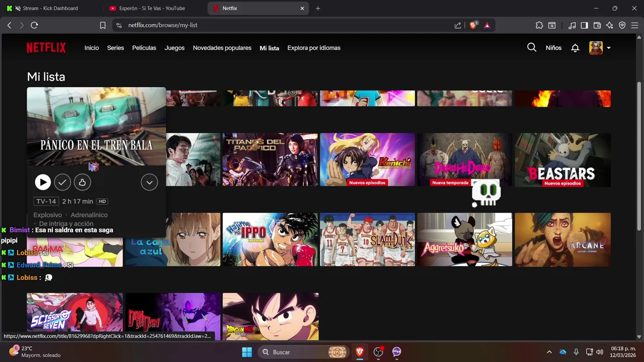Click the netflix.com address bar
644x362 pixels.
pyautogui.click(x=282, y=25)
